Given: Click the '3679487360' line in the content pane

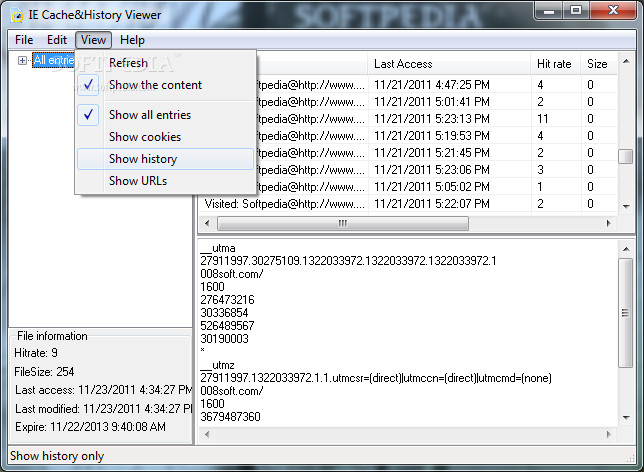Looking at the screenshot, I should pos(230,417).
